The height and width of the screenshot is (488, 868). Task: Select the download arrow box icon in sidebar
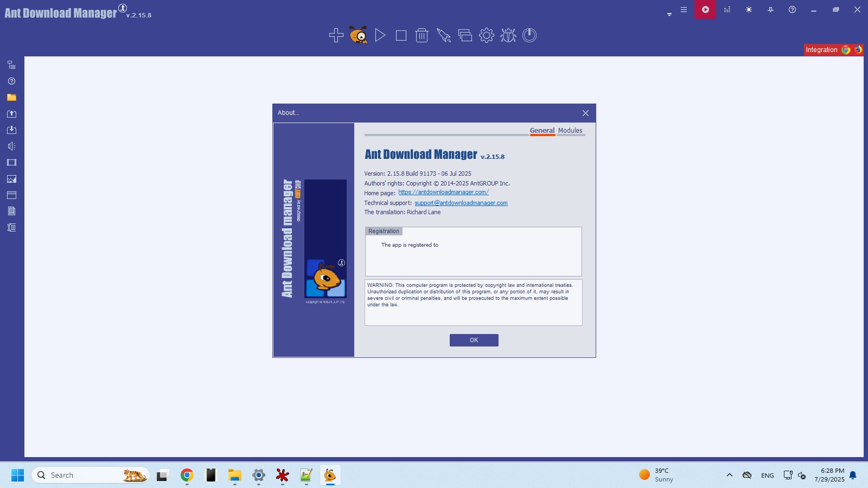(11, 130)
